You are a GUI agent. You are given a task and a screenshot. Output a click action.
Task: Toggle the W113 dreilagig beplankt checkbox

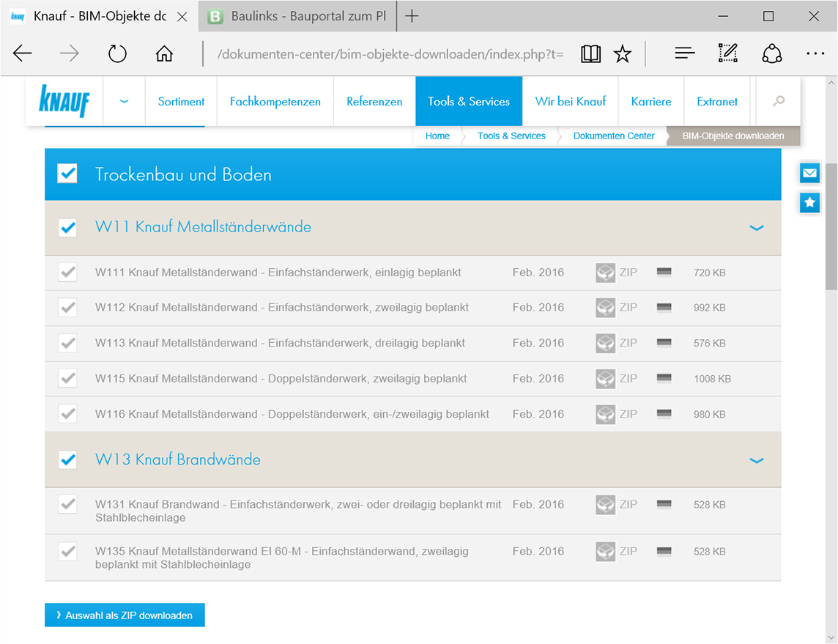[x=67, y=343]
